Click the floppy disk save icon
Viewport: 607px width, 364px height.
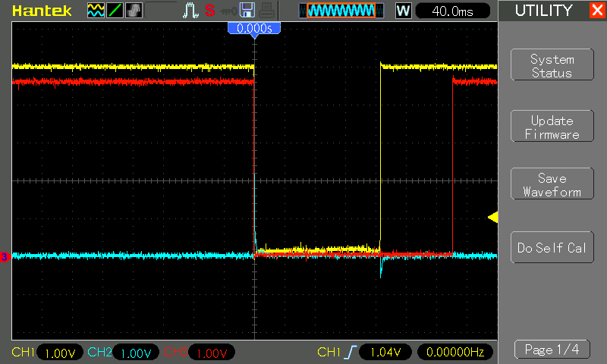[247, 11]
